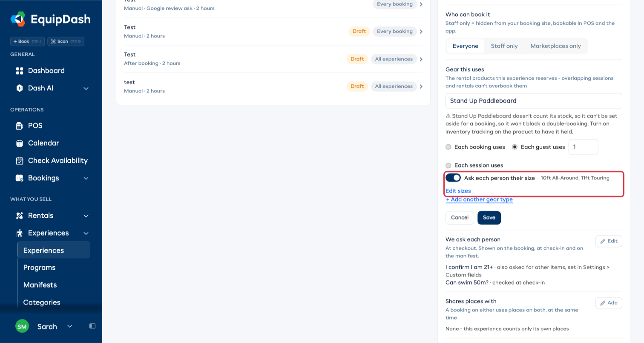This screenshot has width=644, height=343.
Task: Switch to the Staff only tab
Action: pyautogui.click(x=504, y=46)
